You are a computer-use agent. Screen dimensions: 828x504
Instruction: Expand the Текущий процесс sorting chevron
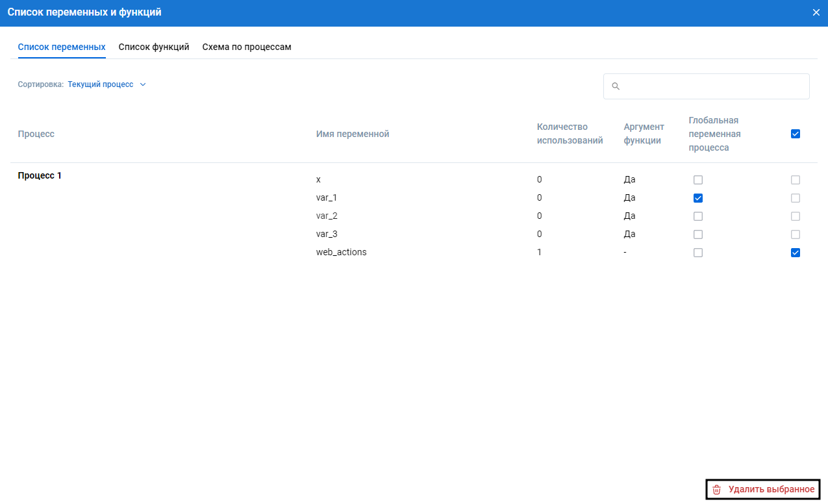coord(143,84)
